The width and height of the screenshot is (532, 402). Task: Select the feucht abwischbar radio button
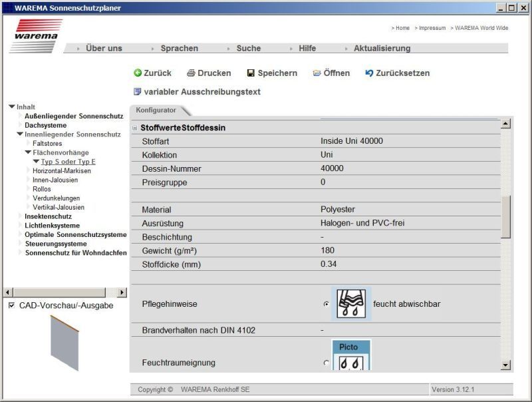(x=327, y=304)
